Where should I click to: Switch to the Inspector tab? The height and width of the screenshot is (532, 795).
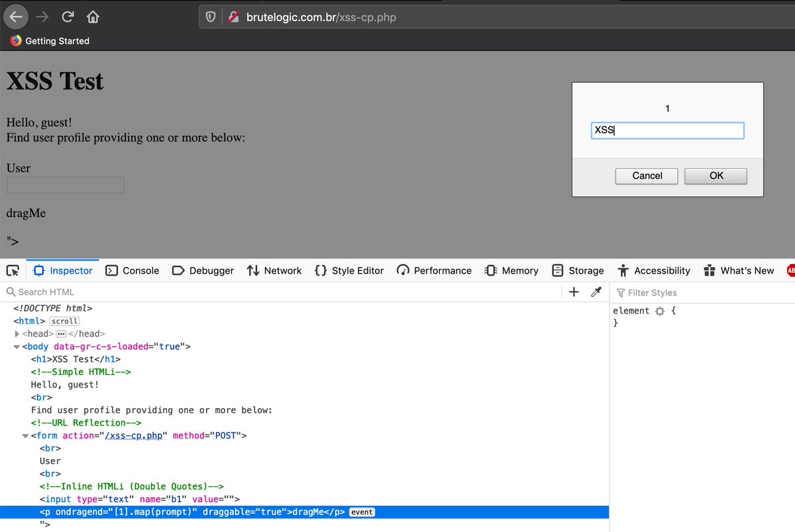[x=63, y=270]
